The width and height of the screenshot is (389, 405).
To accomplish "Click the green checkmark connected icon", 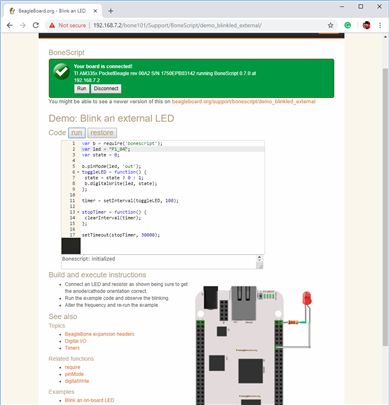I will click(61, 72).
